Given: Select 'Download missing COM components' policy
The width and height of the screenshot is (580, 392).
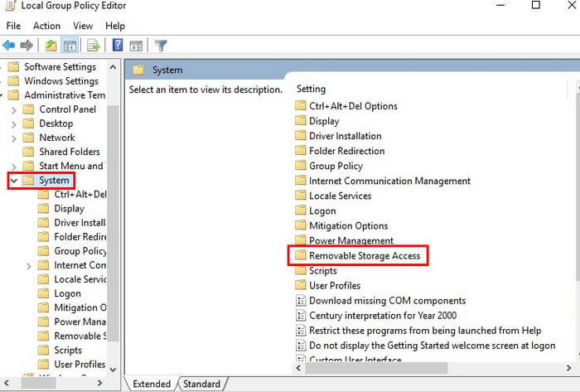Looking at the screenshot, I should click(387, 301).
